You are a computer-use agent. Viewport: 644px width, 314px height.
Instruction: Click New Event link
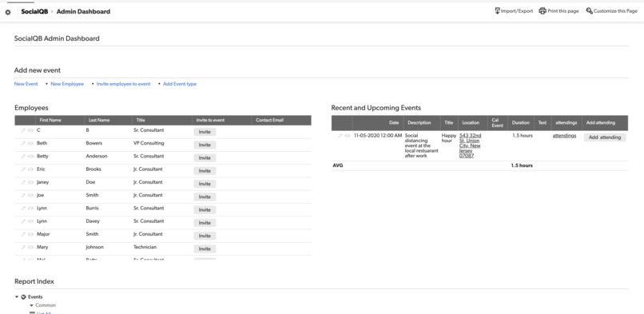click(x=26, y=84)
